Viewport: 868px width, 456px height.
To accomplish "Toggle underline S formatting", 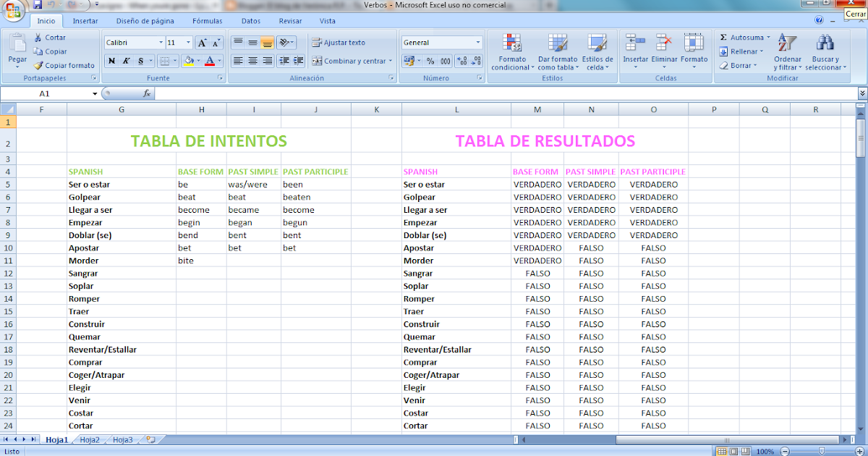I will [x=141, y=61].
